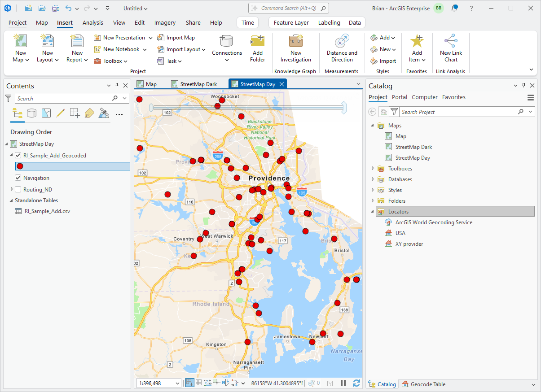Viewport: 541px width, 392px height.
Task: Click the Portal tab in Catalog pane
Action: [399, 97]
